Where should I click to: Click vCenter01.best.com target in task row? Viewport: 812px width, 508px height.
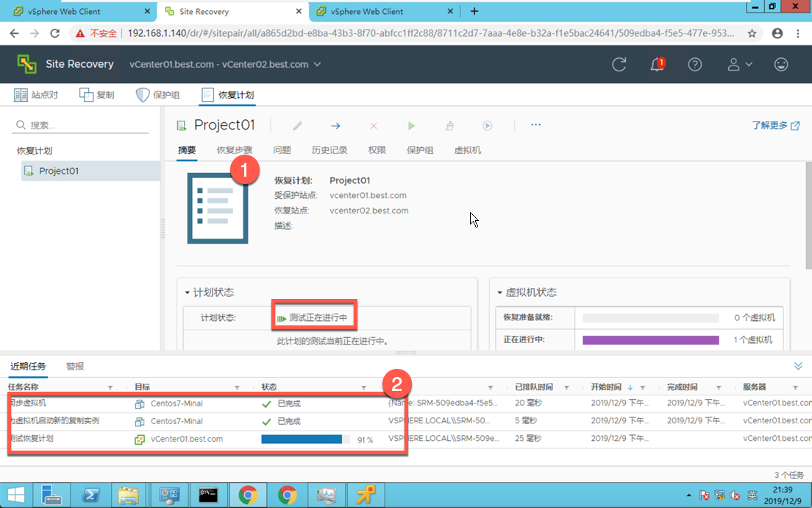(187, 439)
